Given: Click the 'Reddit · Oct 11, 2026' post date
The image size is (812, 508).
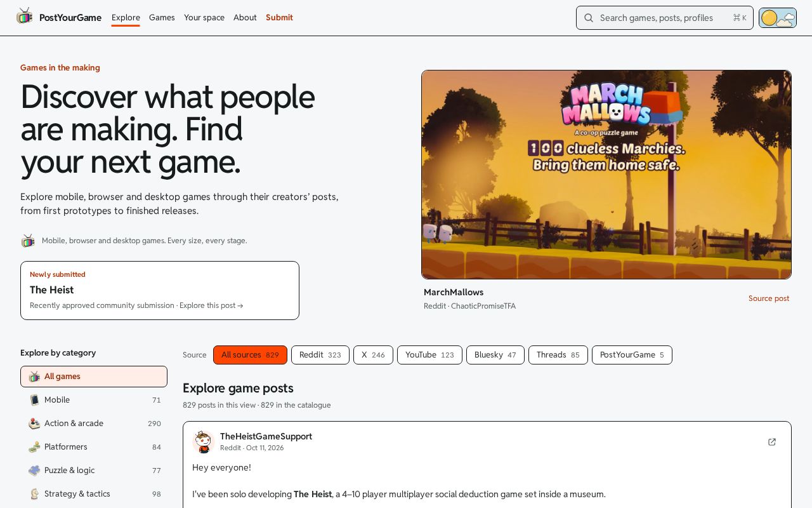Looking at the screenshot, I should tap(252, 448).
